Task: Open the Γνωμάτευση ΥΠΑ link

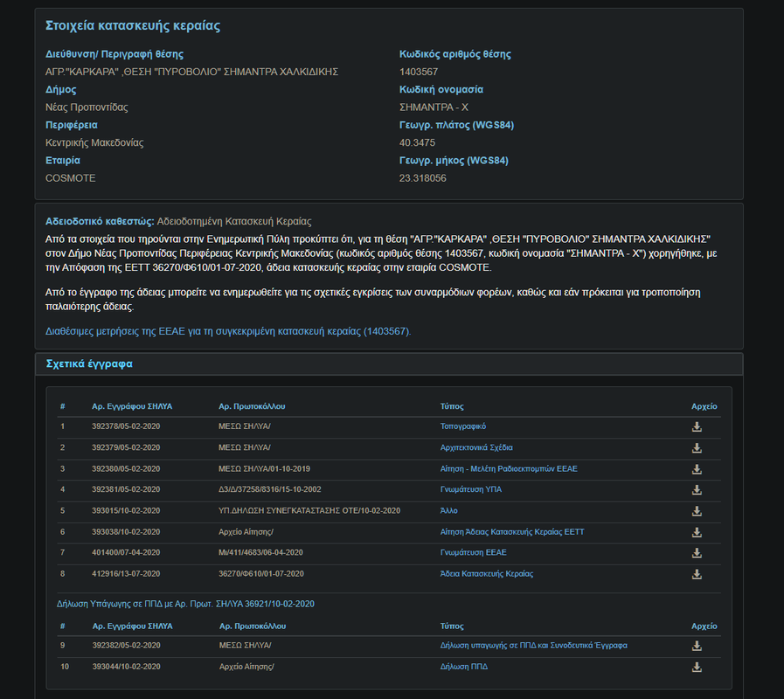Action: (470, 489)
